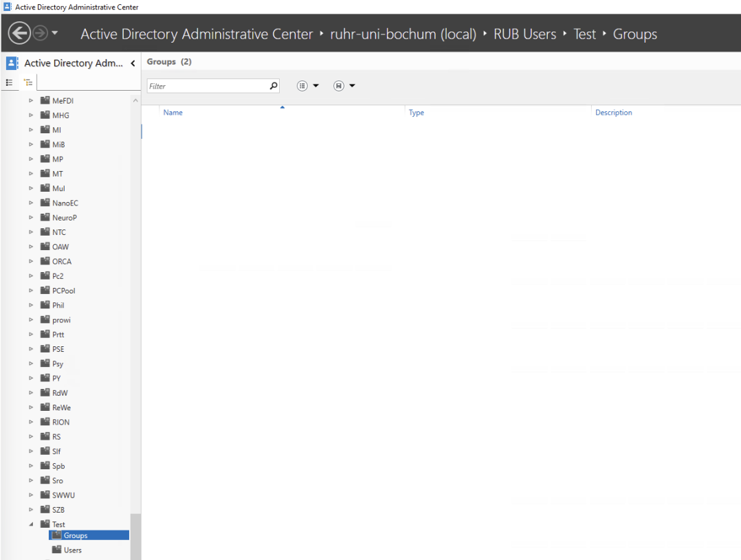Click the Active Directory title bar app icon
This screenshot has height=560, width=741.
click(x=8, y=7)
